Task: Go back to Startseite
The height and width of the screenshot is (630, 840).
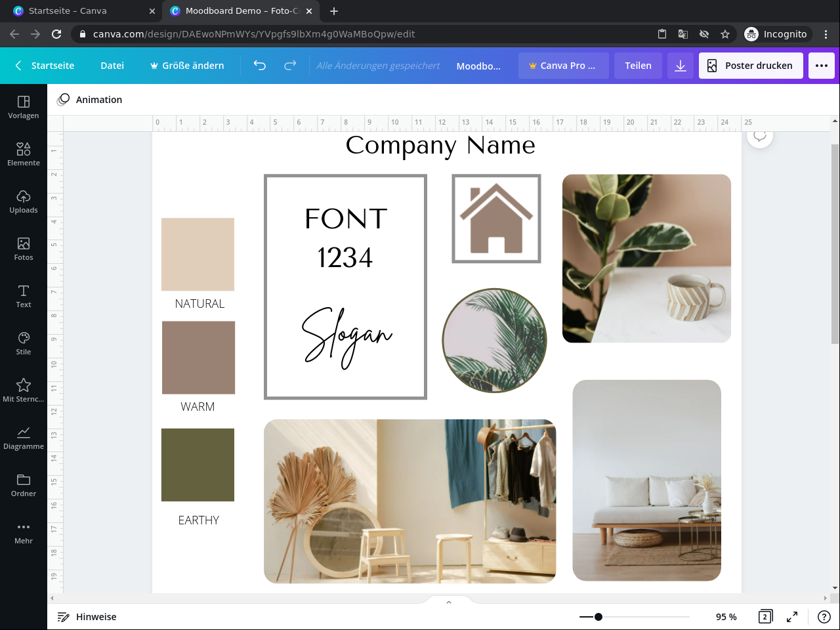Action: (45, 66)
